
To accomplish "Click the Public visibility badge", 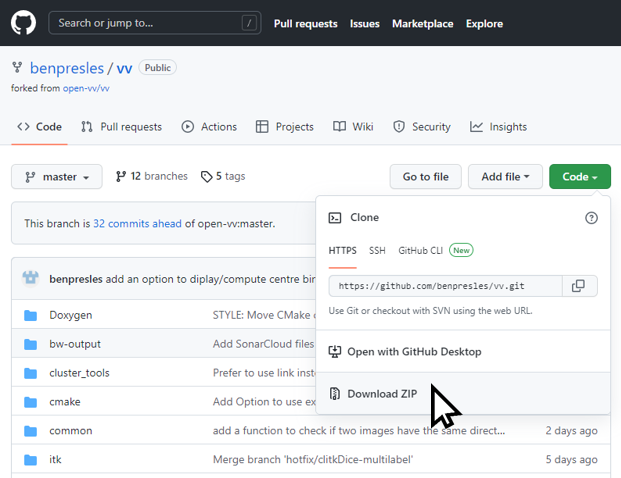I will (x=158, y=68).
